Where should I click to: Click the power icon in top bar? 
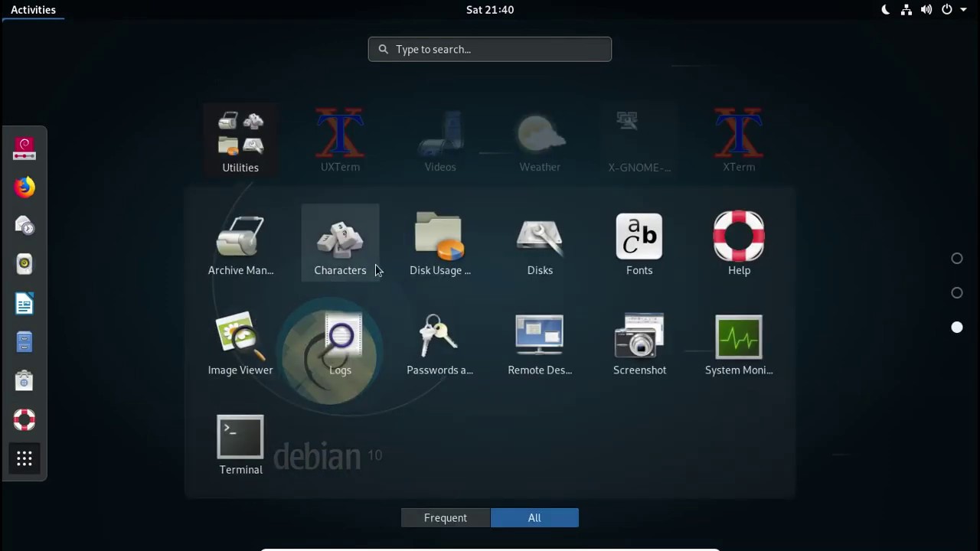pyautogui.click(x=947, y=10)
